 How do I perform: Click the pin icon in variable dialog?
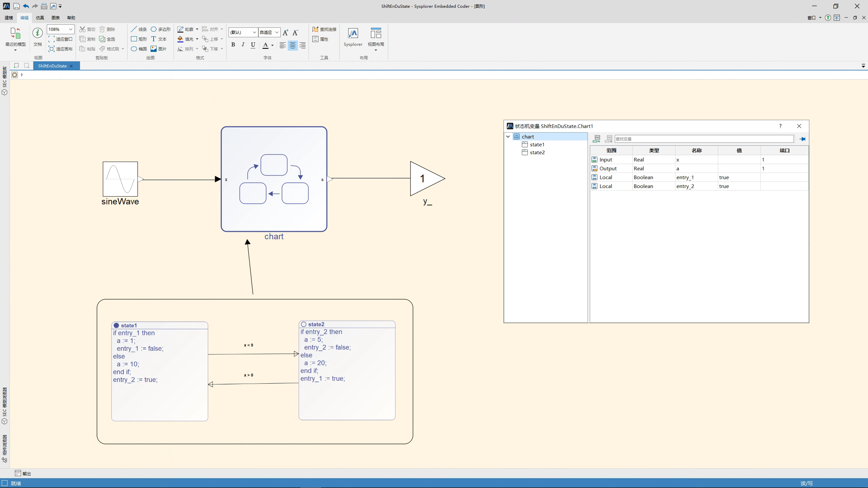(x=802, y=139)
